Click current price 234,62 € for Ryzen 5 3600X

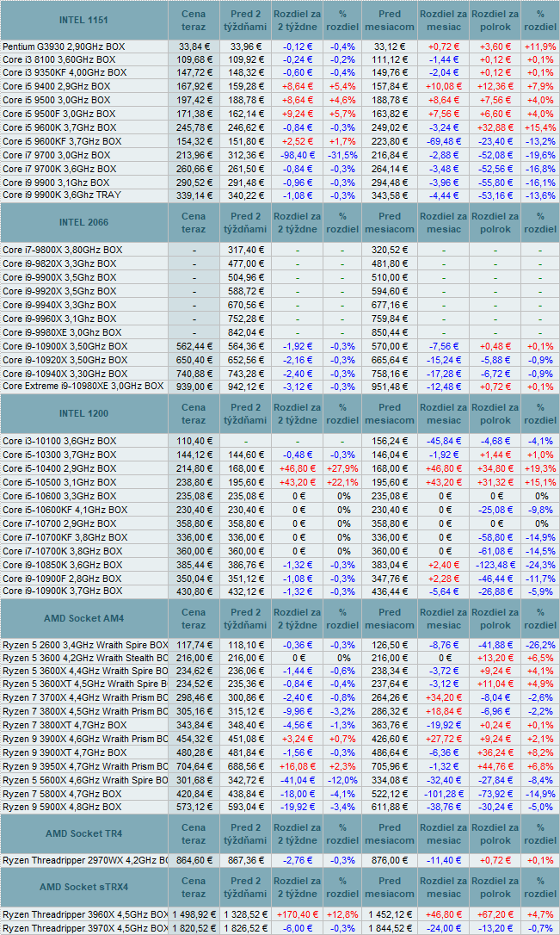(194, 671)
